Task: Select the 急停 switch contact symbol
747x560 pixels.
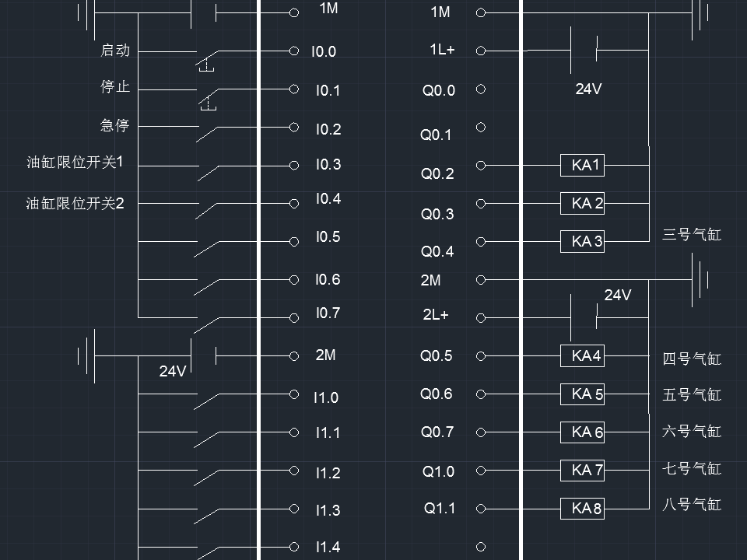Action: [x=207, y=134]
